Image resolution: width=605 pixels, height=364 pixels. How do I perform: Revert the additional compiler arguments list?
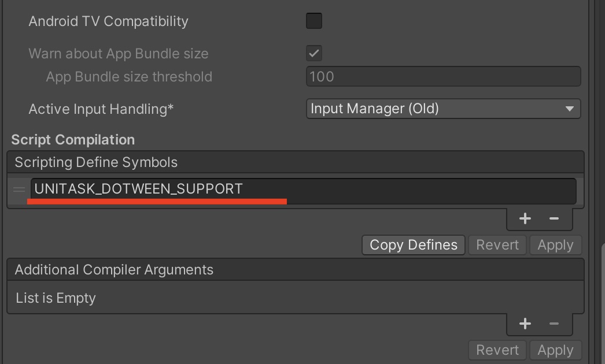click(x=496, y=350)
